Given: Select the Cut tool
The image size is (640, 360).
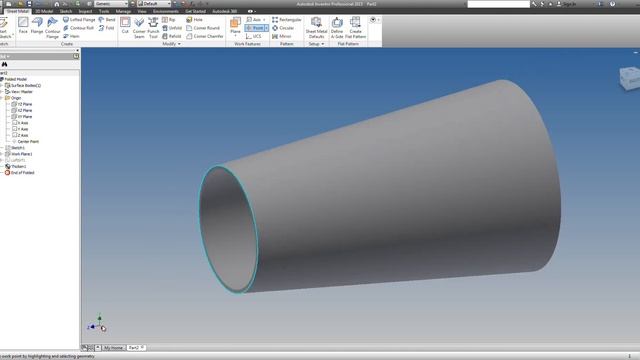Looking at the screenshot, I should click(125, 25).
